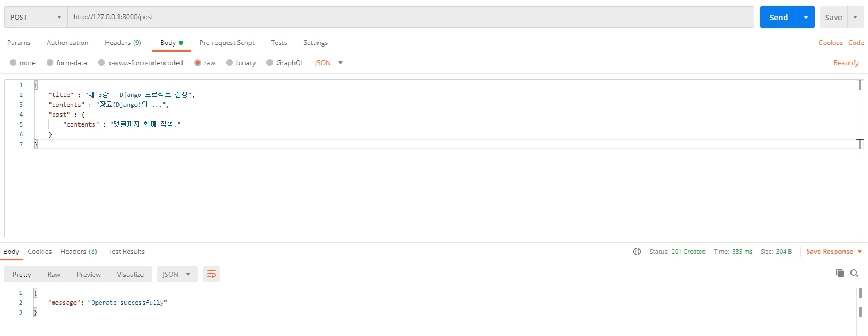Open the Pre-request Script tab
868x336 pixels.
227,43
